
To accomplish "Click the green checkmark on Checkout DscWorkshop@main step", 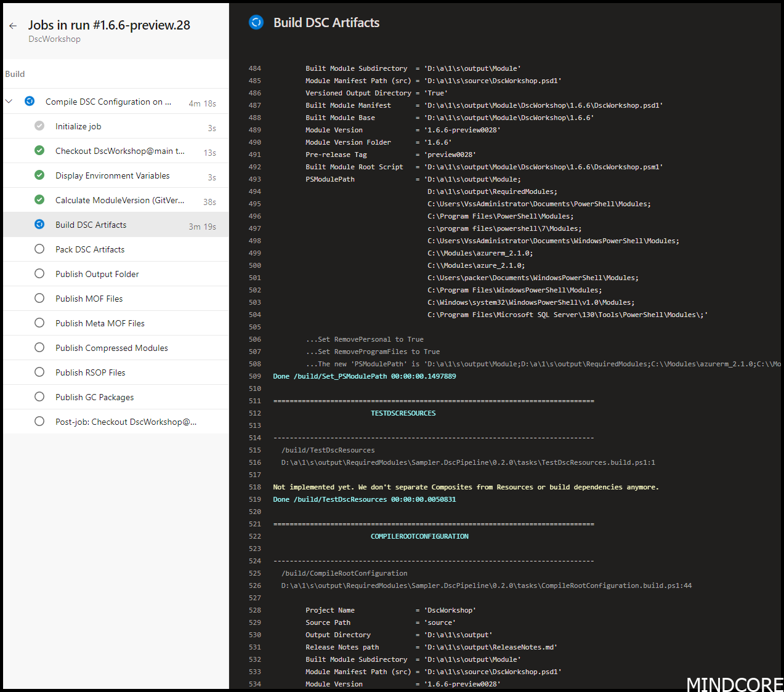I will pos(39,150).
